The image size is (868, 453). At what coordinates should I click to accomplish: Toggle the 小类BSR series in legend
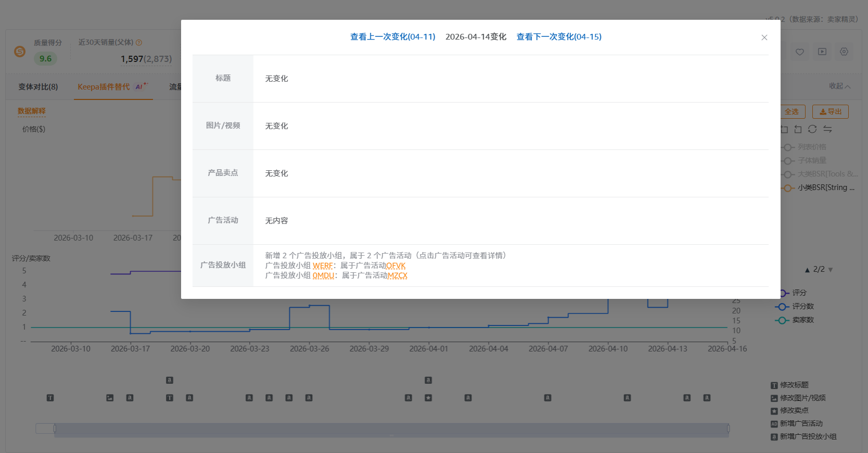(x=825, y=188)
